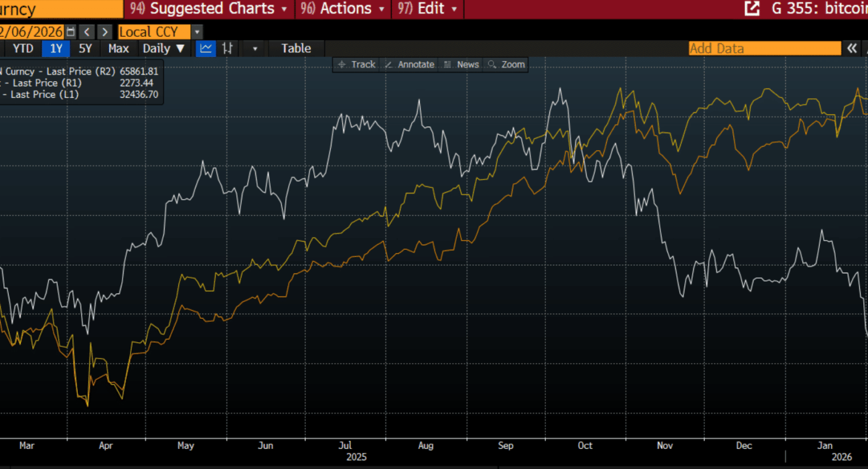The width and height of the screenshot is (868, 469).
Task: Enable the Annotate drawing tool
Action: (409, 64)
